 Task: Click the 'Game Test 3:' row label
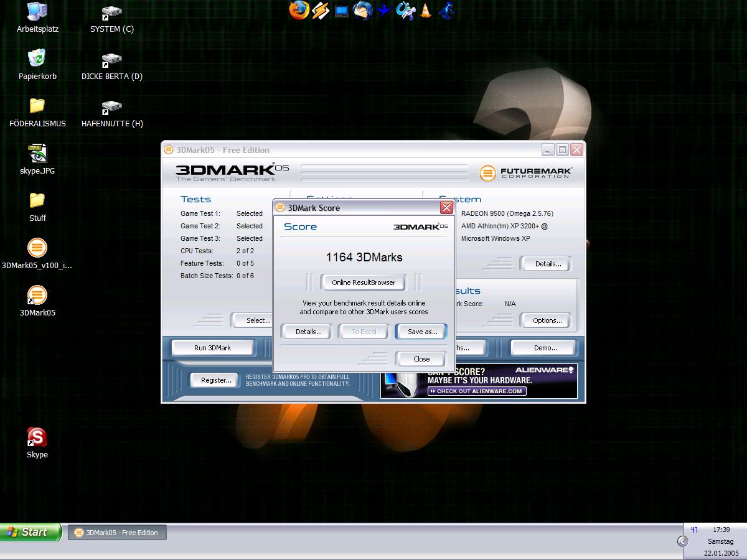click(200, 238)
